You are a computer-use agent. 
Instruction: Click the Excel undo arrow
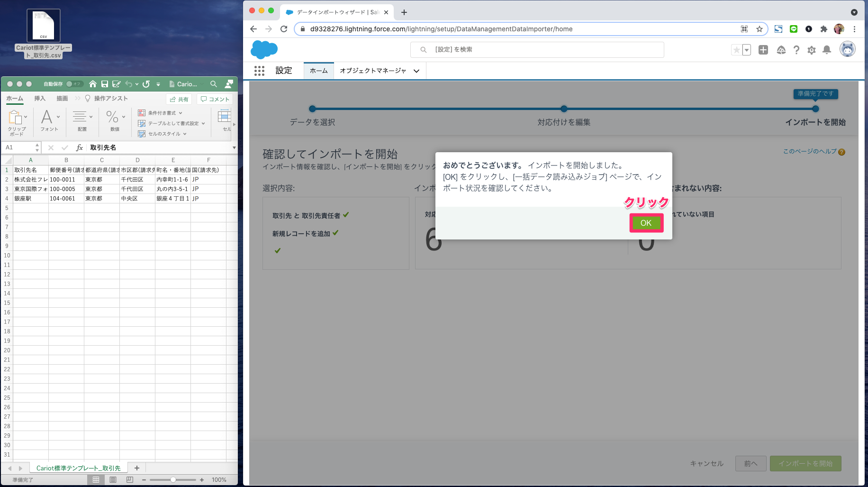click(129, 84)
